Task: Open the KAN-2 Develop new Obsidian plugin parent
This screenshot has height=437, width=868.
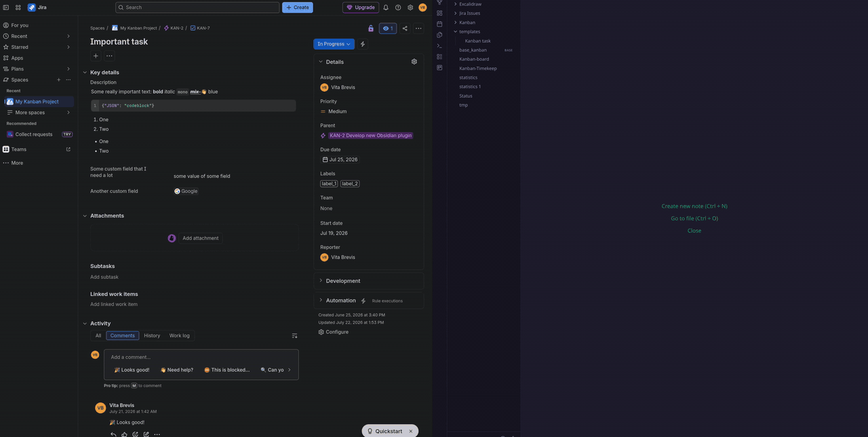Action: pos(370,136)
